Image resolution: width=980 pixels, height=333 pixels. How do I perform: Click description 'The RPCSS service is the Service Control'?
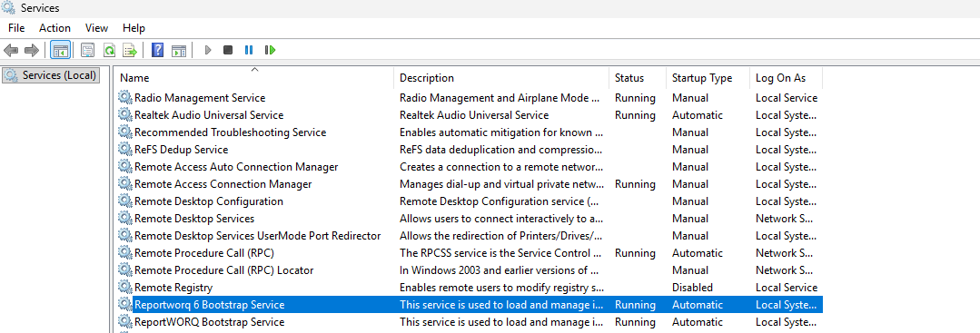(x=500, y=254)
